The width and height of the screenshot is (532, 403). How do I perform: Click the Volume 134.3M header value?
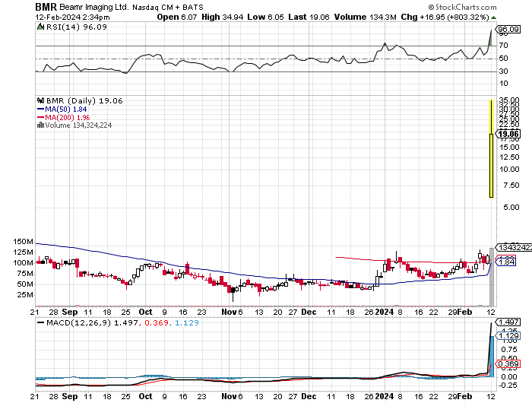tap(365, 17)
